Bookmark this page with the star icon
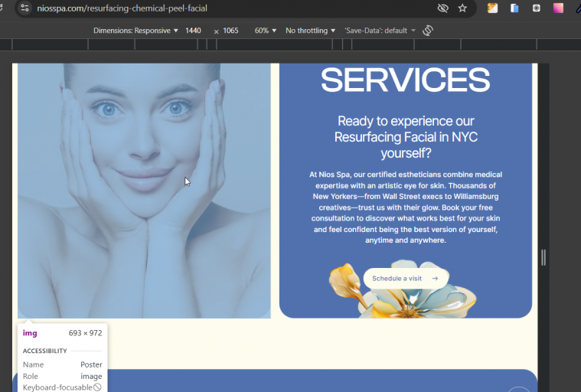 click(462, 8)
